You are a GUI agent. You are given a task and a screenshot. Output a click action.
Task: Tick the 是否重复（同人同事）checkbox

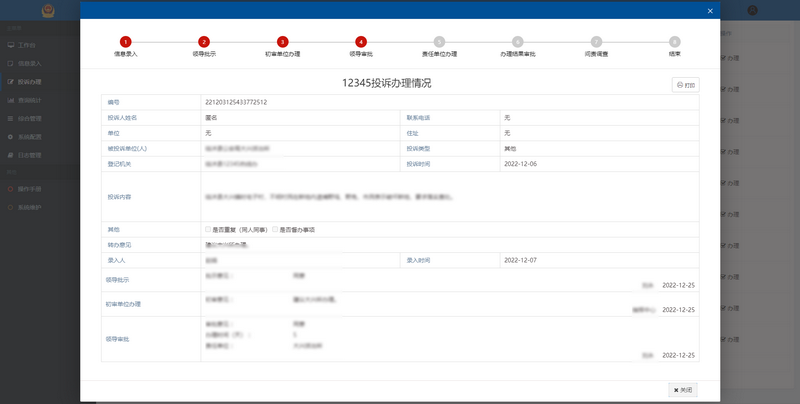tap(208, 230)
